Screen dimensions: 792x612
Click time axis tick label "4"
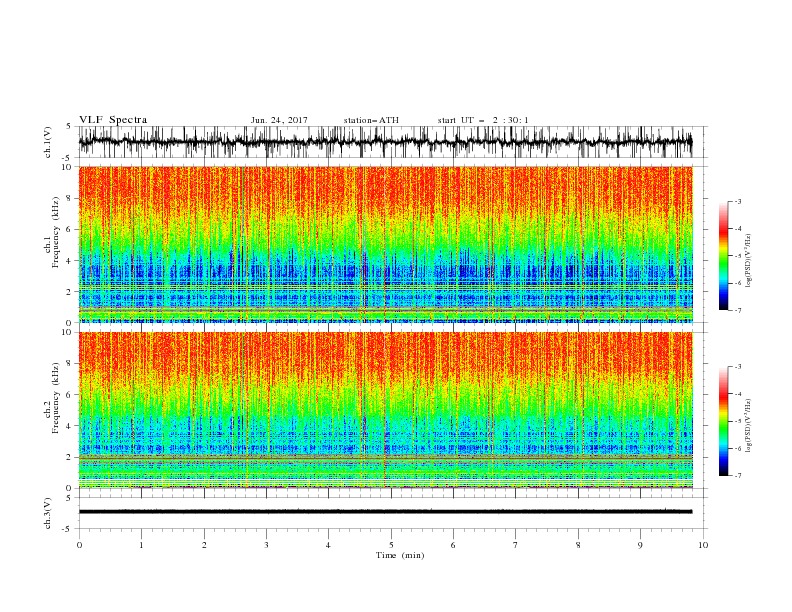pos(328,545)
